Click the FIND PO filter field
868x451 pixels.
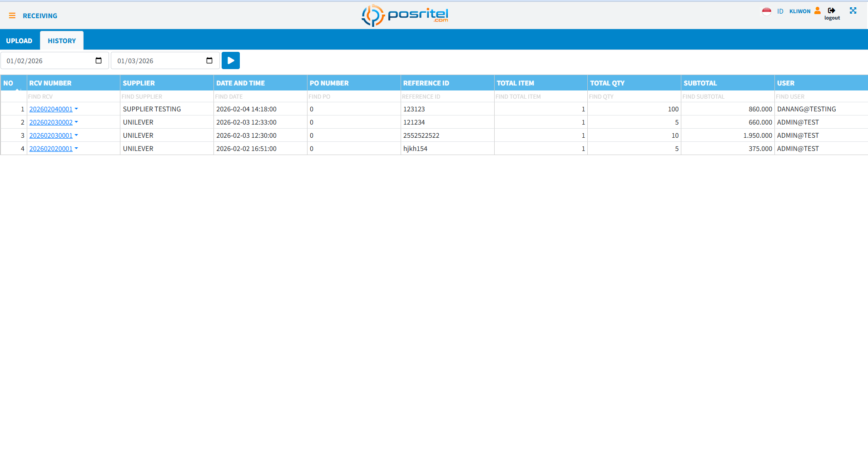[354, 96]
